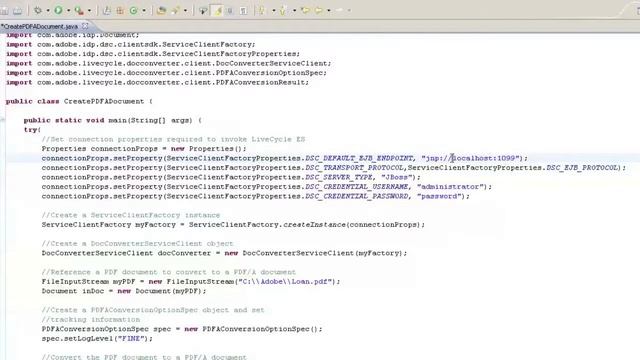
Task: Click the "administrator" string value
Action: point(450,187)
